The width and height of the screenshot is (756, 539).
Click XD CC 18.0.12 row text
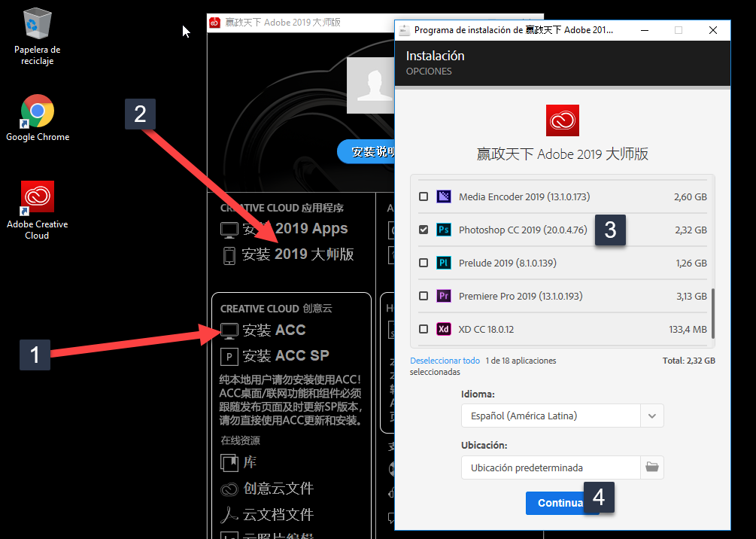(x=486, y=329)
